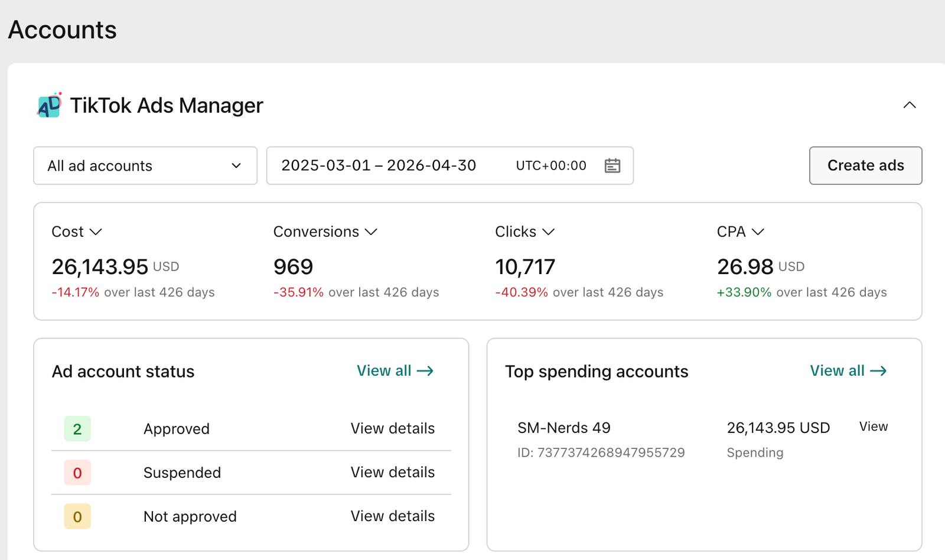The height and width of the screenshot is (560, 945).
Task: Click the clicks value 10,717
Action: (525, 266)
